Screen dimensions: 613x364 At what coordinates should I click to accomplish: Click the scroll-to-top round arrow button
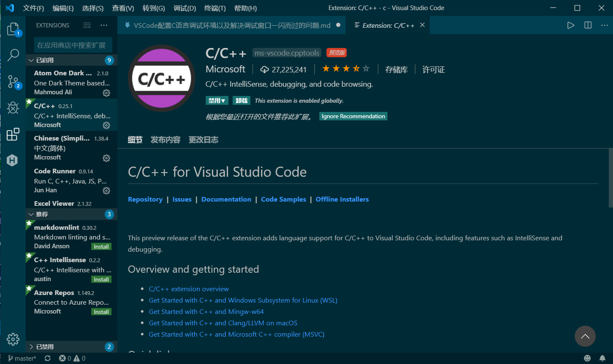point(585,336)
